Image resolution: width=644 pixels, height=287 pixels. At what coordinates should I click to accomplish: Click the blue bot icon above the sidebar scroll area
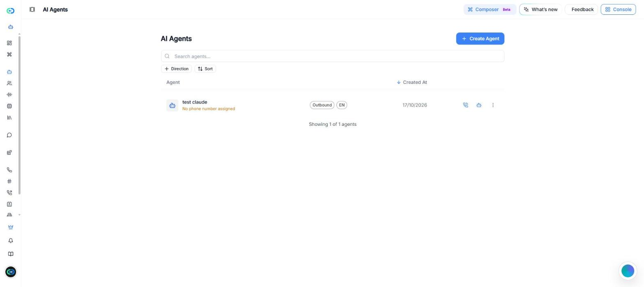point(11,27)
